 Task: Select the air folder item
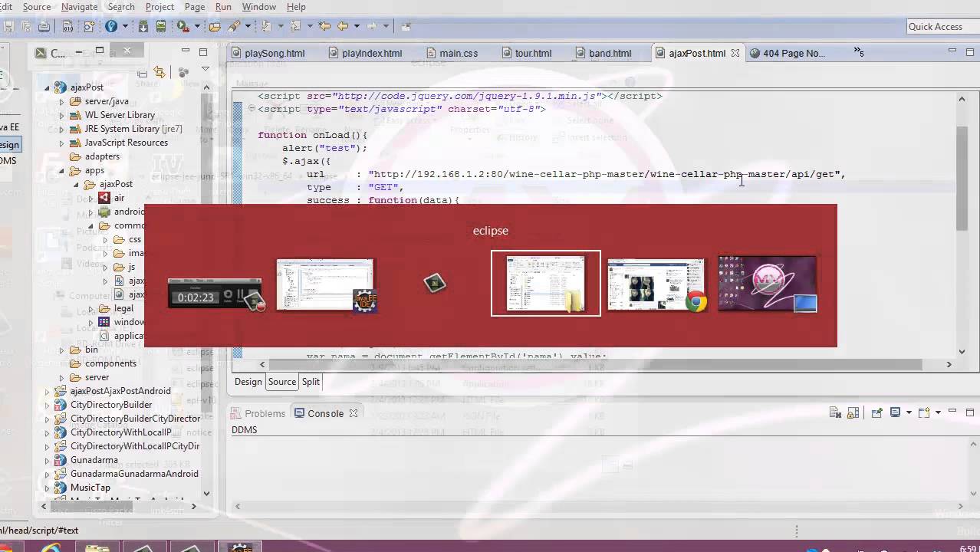(x=118, y=198)
